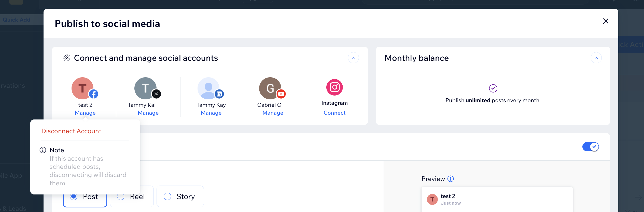Click the 'Monthly balance' heading
Viewport: 644px width, 212px height.
(417, 58)
